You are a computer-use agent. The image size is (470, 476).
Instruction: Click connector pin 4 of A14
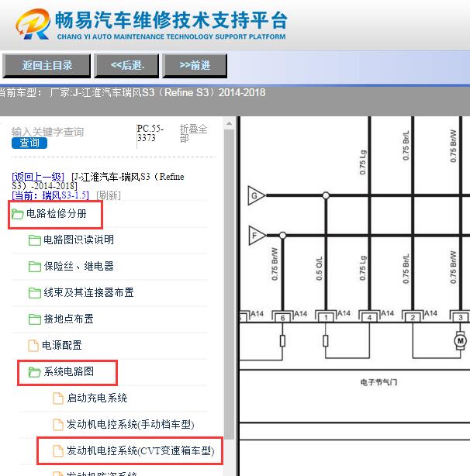point(369,318)
